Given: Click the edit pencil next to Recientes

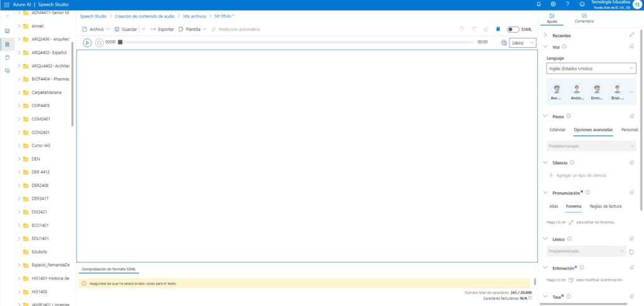Looking at the screenshot, I should (x=631, y=36).
